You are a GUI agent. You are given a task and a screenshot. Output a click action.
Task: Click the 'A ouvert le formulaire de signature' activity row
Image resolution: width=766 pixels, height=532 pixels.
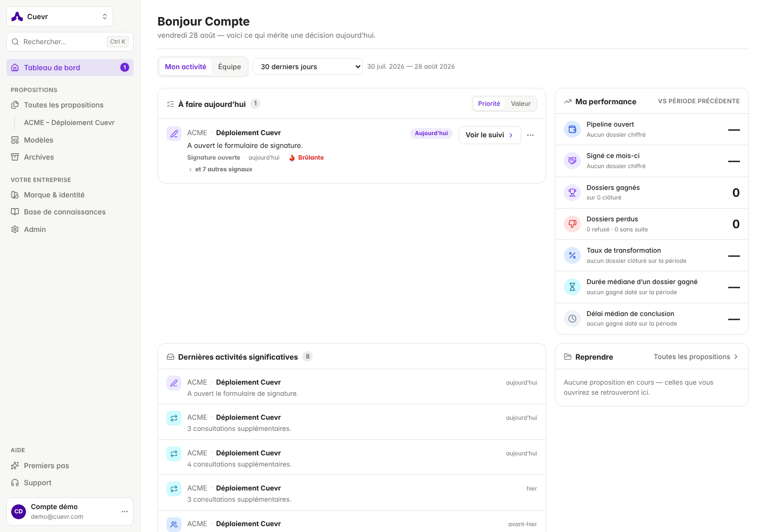click(x=352, y=387)
